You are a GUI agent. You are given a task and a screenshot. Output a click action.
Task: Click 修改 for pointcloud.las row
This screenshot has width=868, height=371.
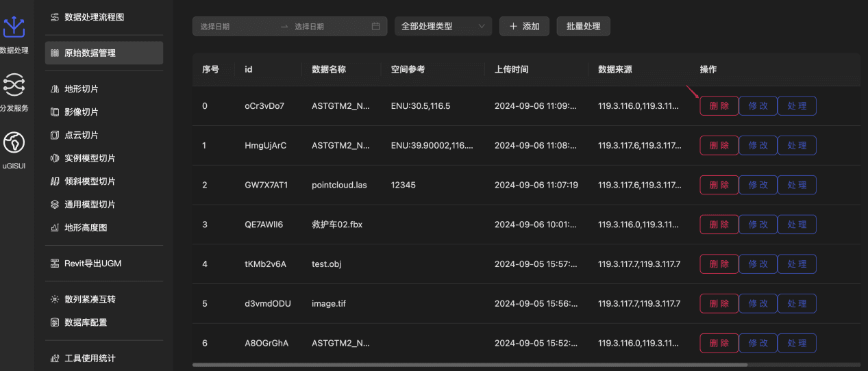point(758,185)
